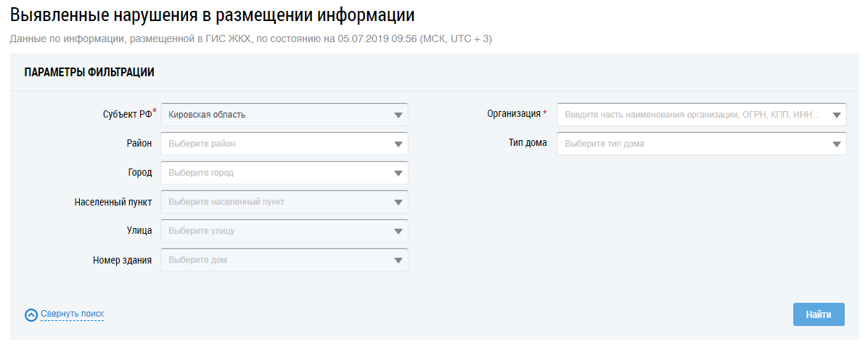Click arrow icon of Тип дома dropdown
Viewport: 868px width, 350px height.
tap(837, 144)
